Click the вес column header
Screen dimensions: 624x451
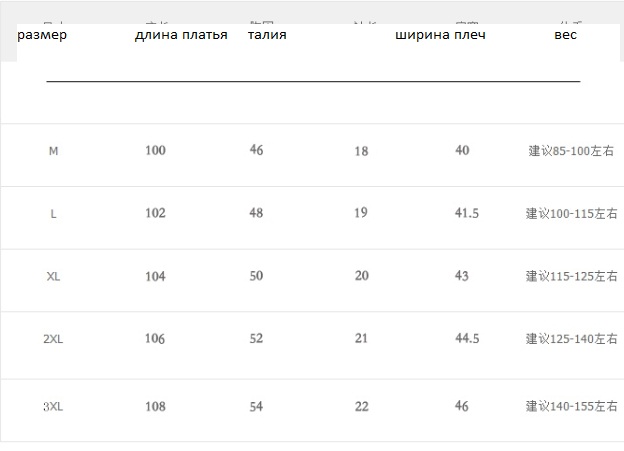[565, 35]
